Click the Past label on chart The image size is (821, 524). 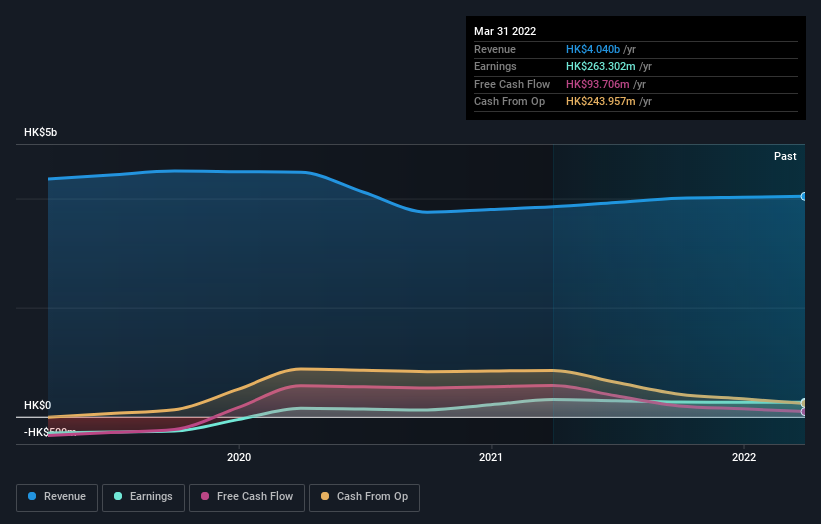(785, 156)
